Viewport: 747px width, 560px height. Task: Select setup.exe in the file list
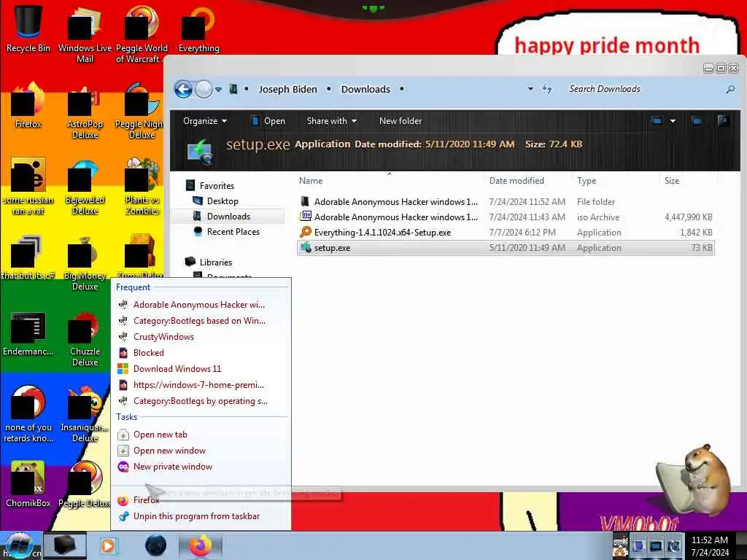coord(506,248)
